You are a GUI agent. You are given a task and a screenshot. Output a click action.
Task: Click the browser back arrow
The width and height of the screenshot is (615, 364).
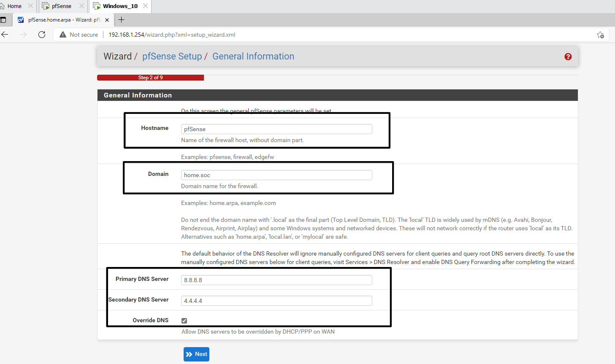pyautogui.click(x=5, y=35)
